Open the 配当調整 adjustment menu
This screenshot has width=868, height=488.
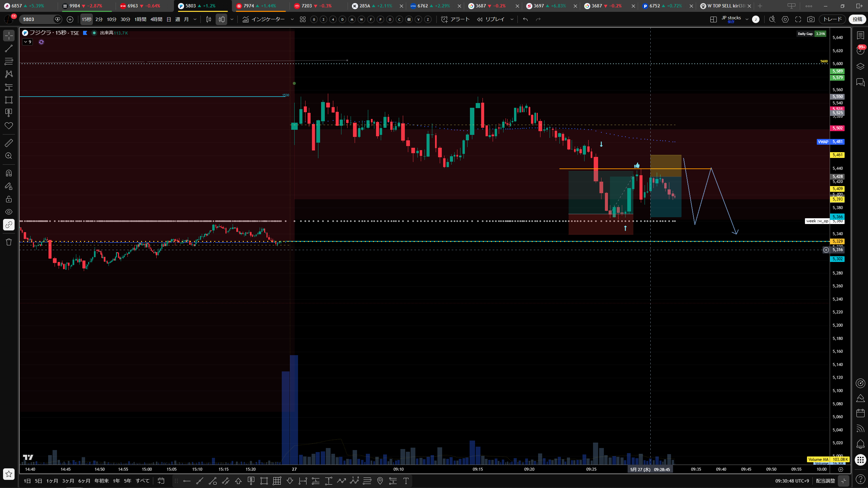point(825,481)
